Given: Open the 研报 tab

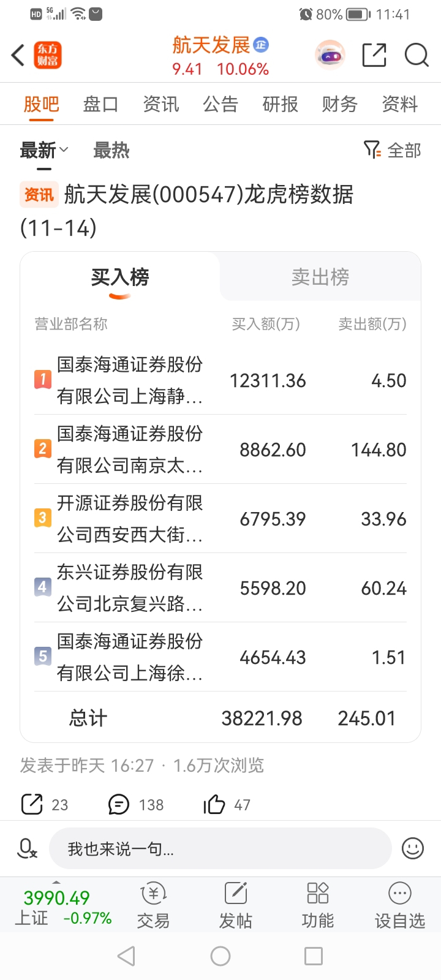Looking at the screenshot, I should click(x=280, y=104).
